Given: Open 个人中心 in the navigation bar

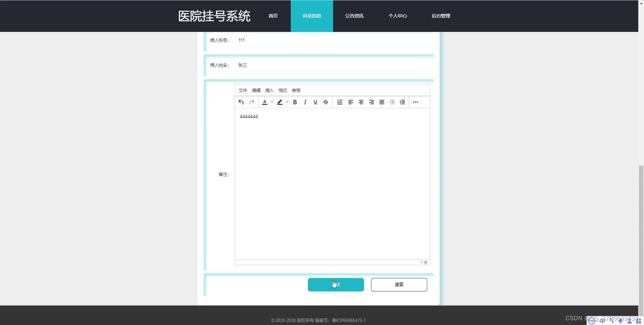Looking at the screenshot, I should [x=398, y=16].
